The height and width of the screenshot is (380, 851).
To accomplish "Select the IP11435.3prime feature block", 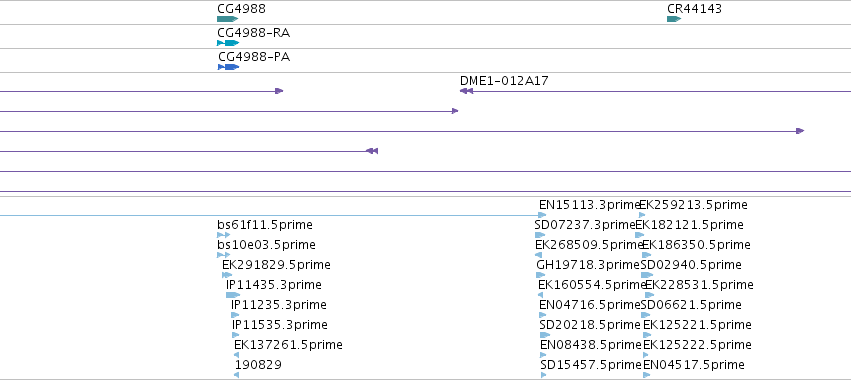I will pos(233,295).
